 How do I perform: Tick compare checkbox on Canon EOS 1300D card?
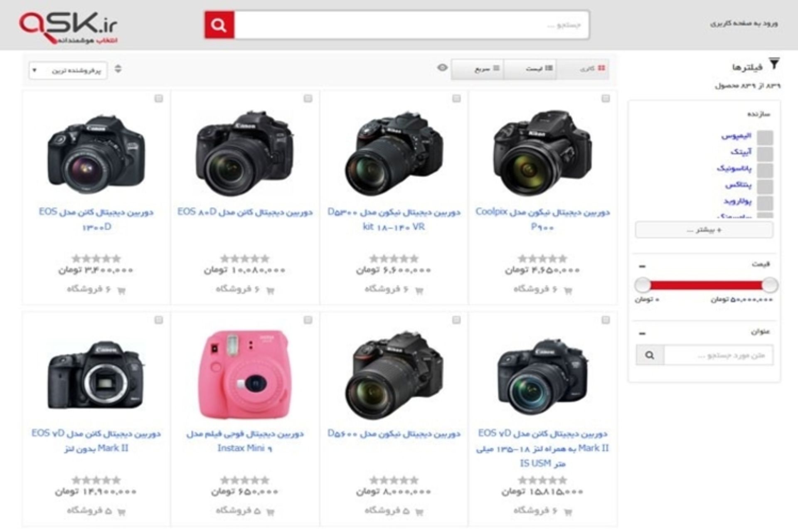coord(159,99)
